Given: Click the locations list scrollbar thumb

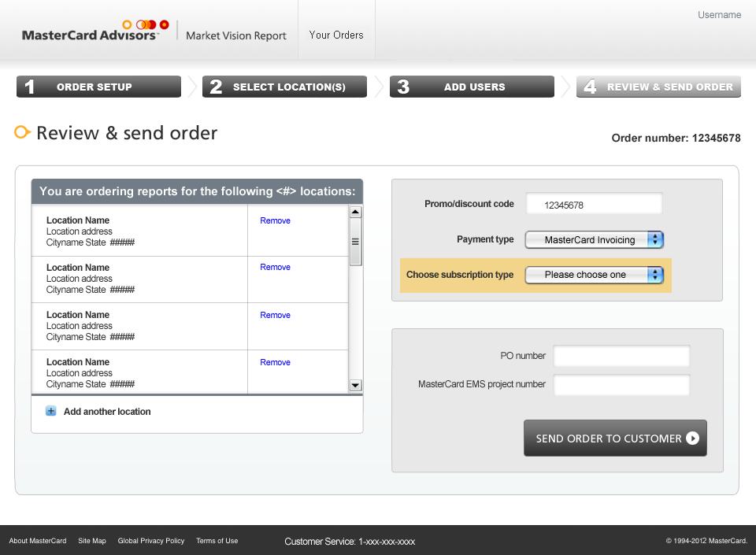Looking at the screenshot, I should (355, 242).
